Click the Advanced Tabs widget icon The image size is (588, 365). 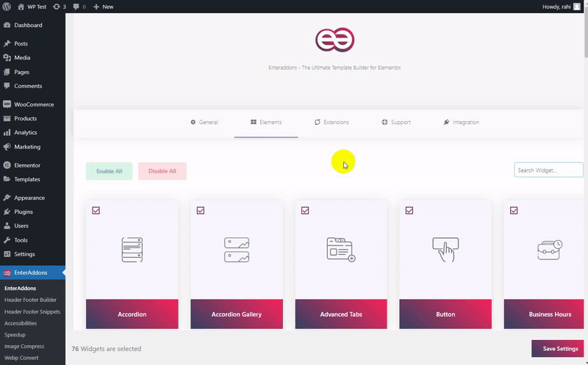(x=341, y=250)
